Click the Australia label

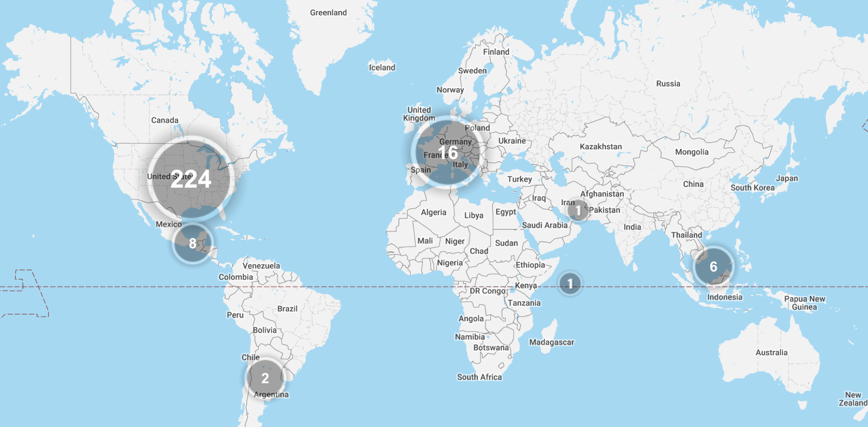(x=771, y=352)
